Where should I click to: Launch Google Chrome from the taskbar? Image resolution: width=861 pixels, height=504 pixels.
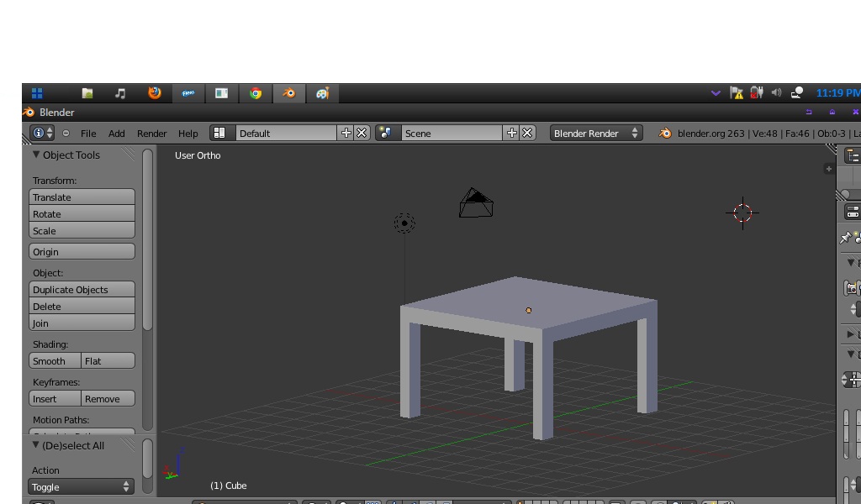255,93
